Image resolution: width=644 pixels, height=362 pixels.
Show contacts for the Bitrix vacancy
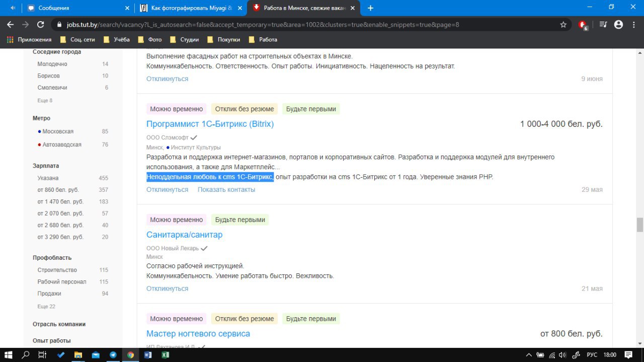pos(226,189)
